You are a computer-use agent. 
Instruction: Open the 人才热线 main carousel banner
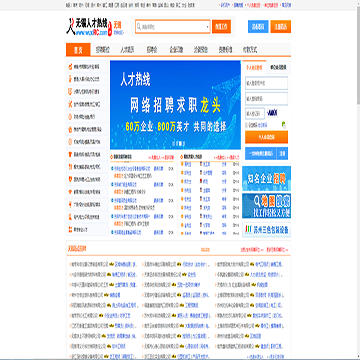pyautogui.click(x=175, y=105)
